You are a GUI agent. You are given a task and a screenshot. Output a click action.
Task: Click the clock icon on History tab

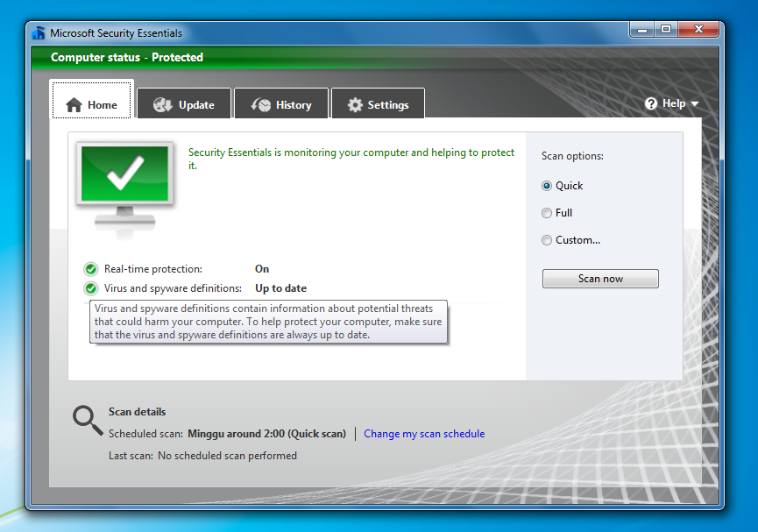pos(261,104)
